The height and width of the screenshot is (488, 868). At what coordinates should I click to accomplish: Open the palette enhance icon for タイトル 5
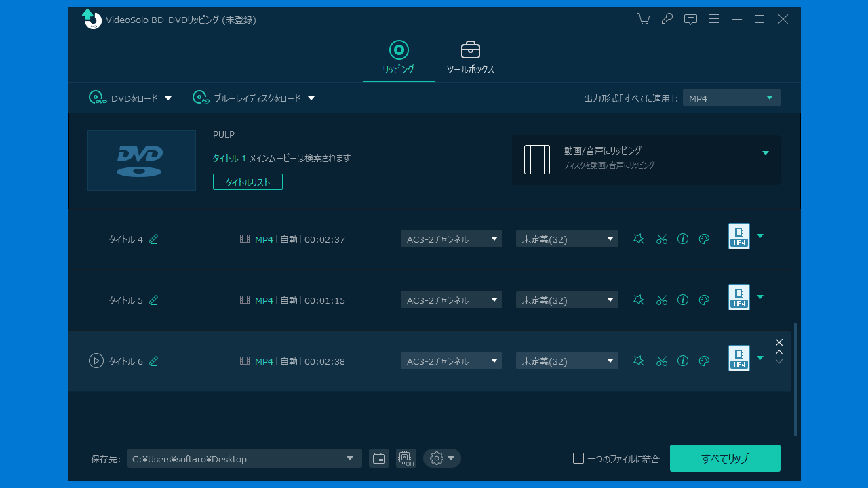[704, 300]
